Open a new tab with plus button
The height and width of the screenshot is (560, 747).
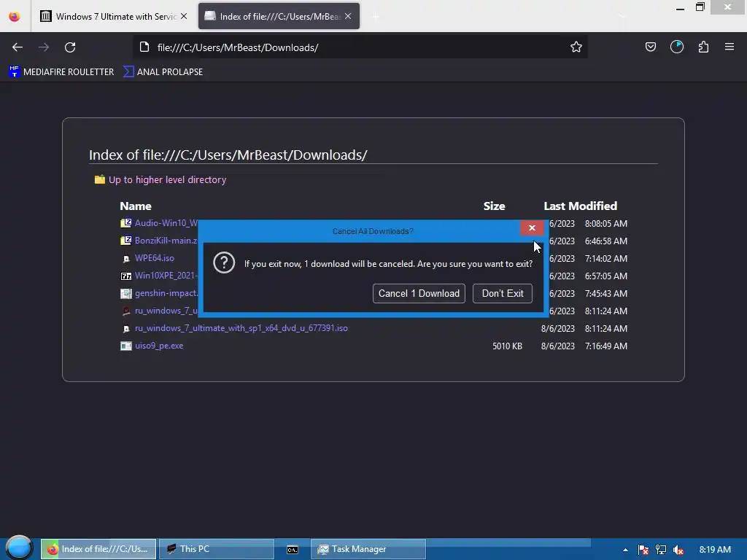pos(376,17)
